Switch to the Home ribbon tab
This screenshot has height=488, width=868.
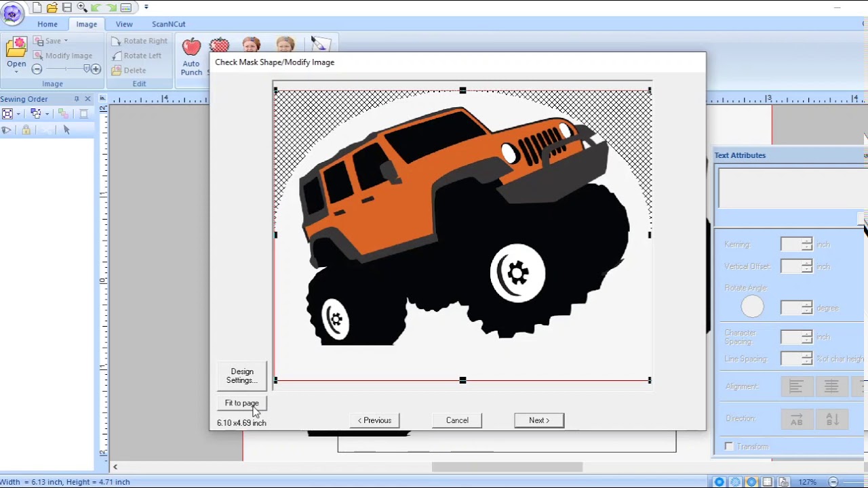point(47,24)
